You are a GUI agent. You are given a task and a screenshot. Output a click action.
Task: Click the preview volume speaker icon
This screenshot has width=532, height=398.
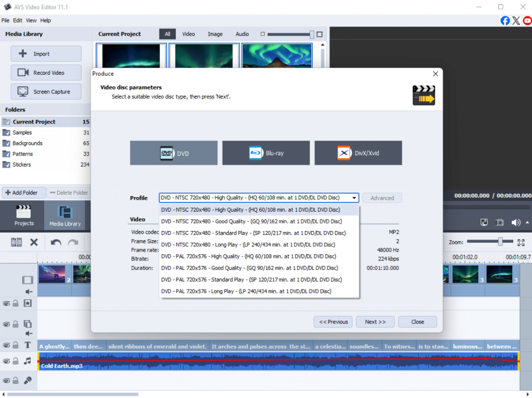(x=516, y=223)
